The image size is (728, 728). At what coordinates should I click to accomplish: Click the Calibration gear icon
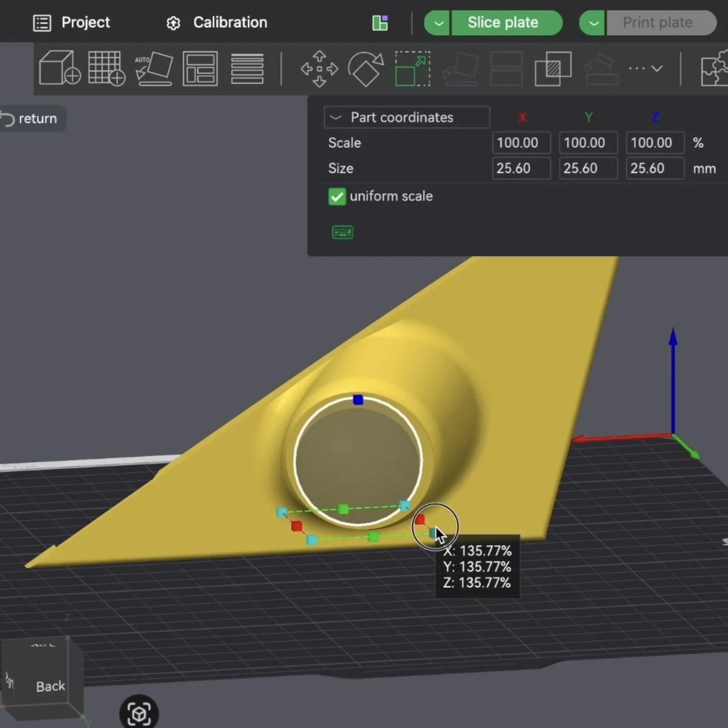[173, 23]
